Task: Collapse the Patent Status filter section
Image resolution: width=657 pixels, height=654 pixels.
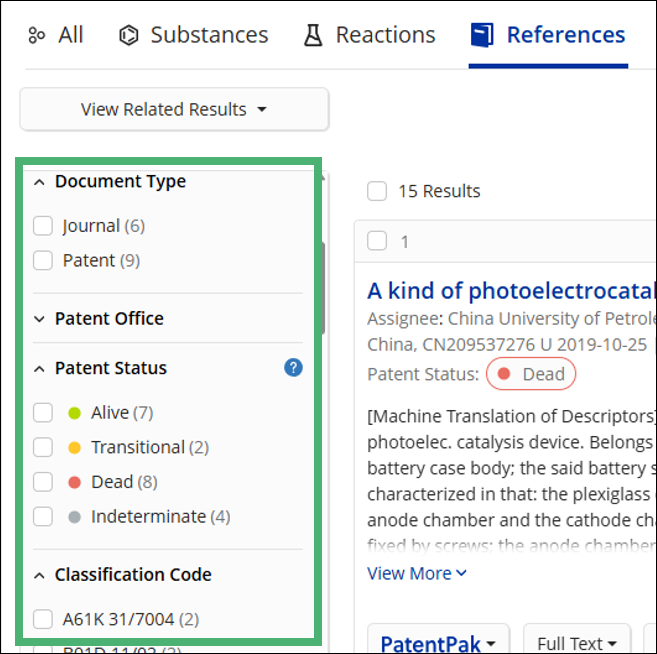Action: click(39, 369)
